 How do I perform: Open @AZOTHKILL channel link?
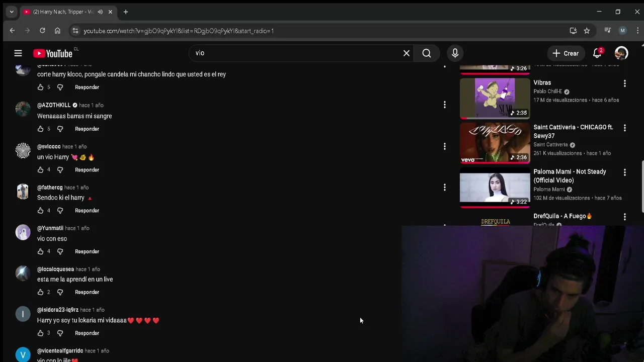click(x=54, y=105)
